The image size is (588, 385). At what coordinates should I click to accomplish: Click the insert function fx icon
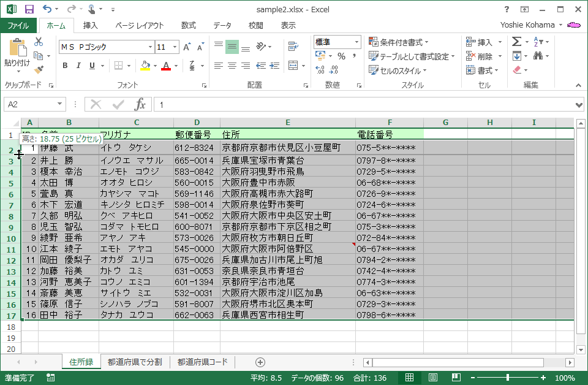pyautogui.click(x=140, y=104)
